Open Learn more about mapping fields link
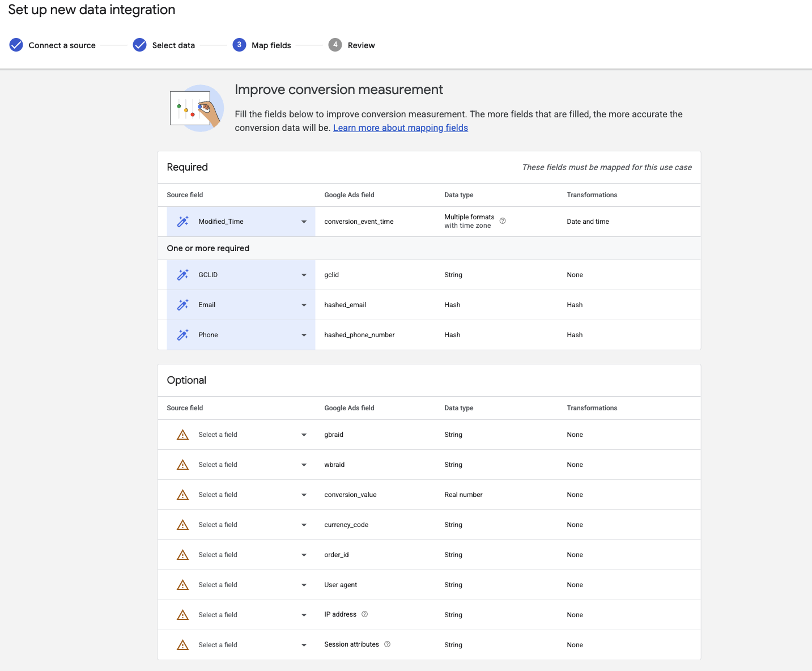This screenshot has width=812, height=671. coord(400,128)
